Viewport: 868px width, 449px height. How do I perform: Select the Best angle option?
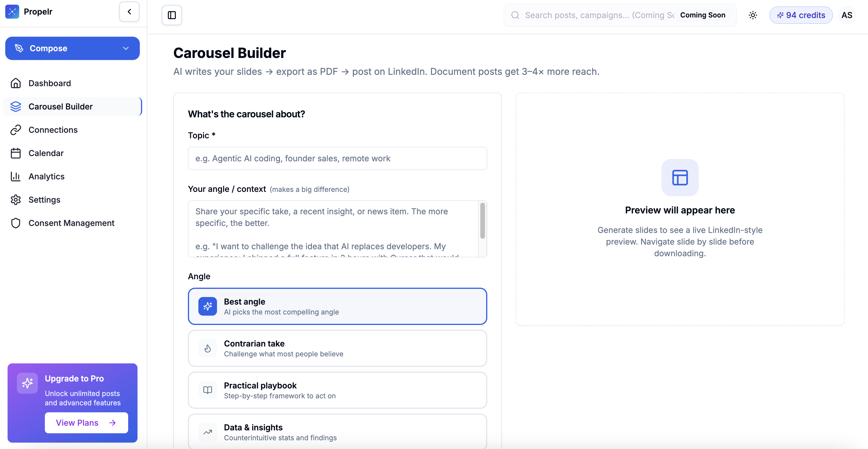click(337, 306)
